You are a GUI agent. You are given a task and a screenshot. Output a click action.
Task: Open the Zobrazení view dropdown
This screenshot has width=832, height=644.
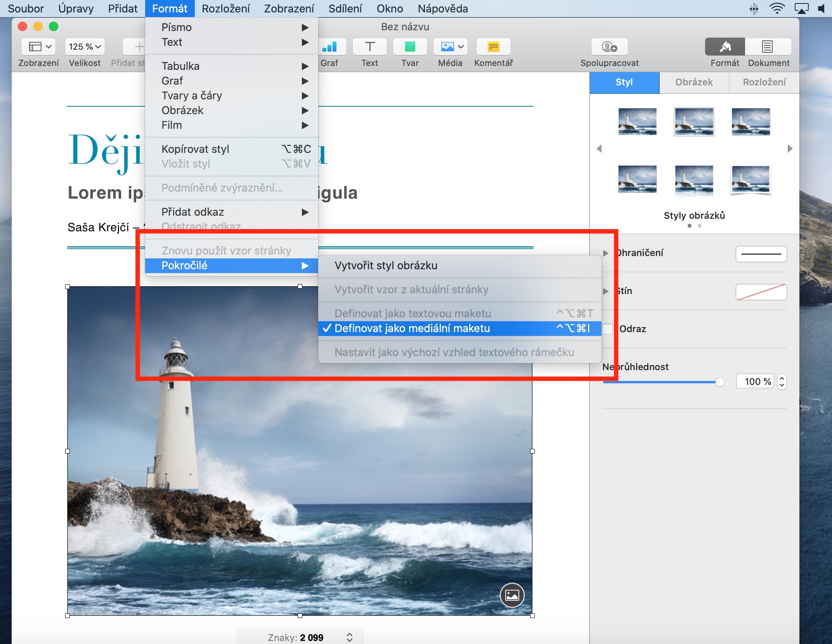tap(39, 47)
